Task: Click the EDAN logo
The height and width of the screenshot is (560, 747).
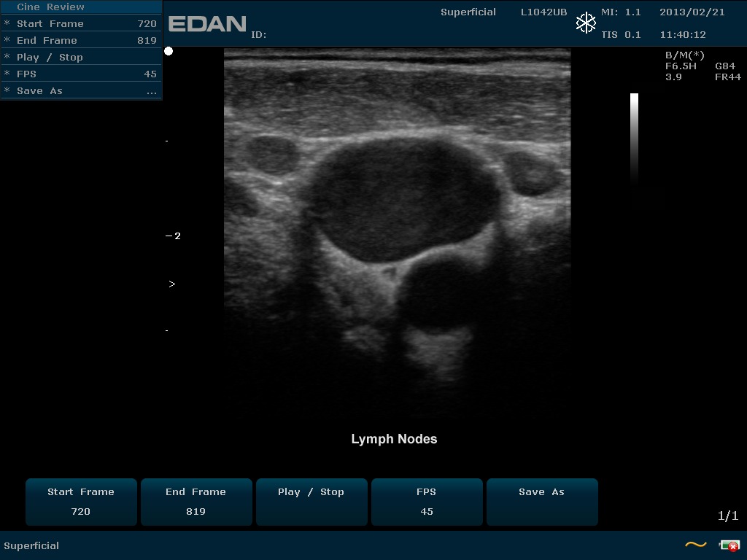Action: point(207,24)
